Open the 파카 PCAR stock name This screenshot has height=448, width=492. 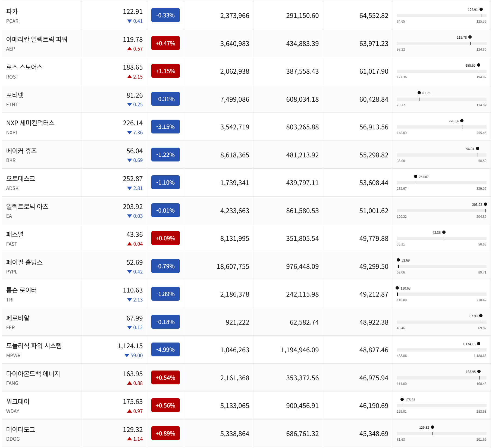pos(12,11)
